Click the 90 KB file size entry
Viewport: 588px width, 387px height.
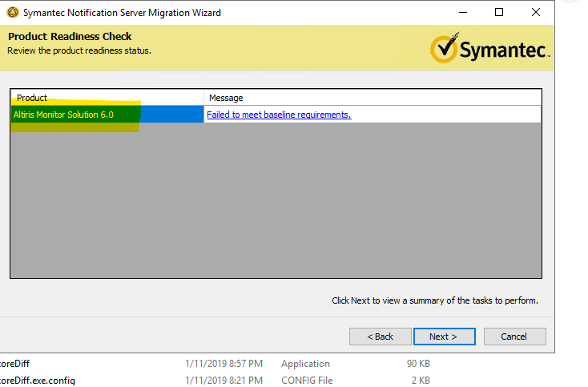(x=420, y=364)
